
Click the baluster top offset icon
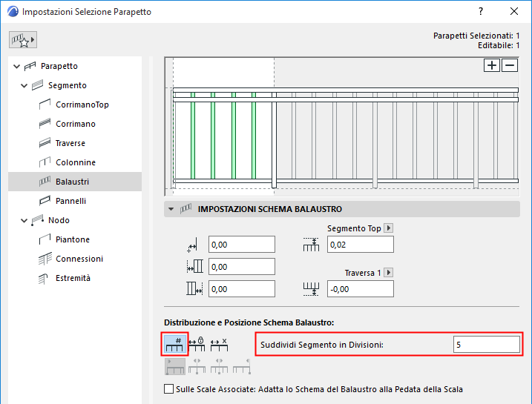(311, 245)
